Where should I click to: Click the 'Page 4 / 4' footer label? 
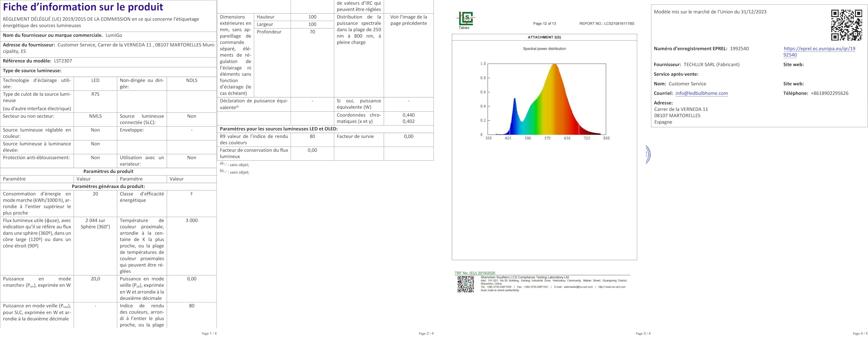pos(860,334)
